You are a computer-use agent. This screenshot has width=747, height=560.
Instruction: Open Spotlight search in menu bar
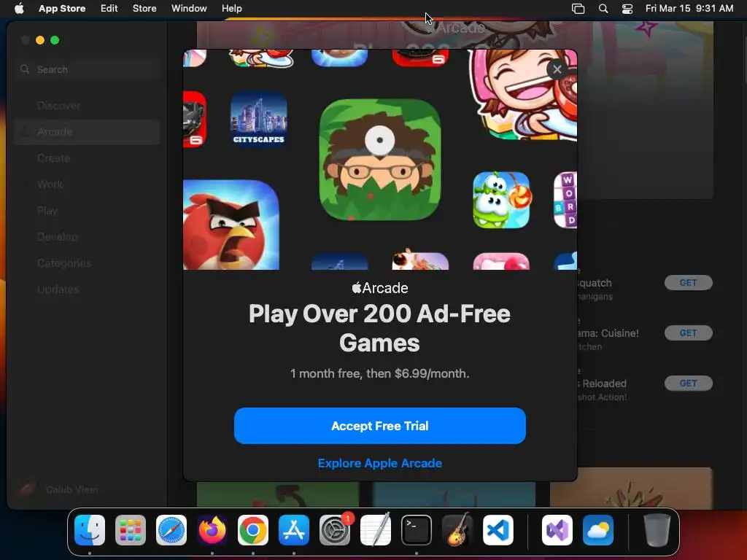603,9
